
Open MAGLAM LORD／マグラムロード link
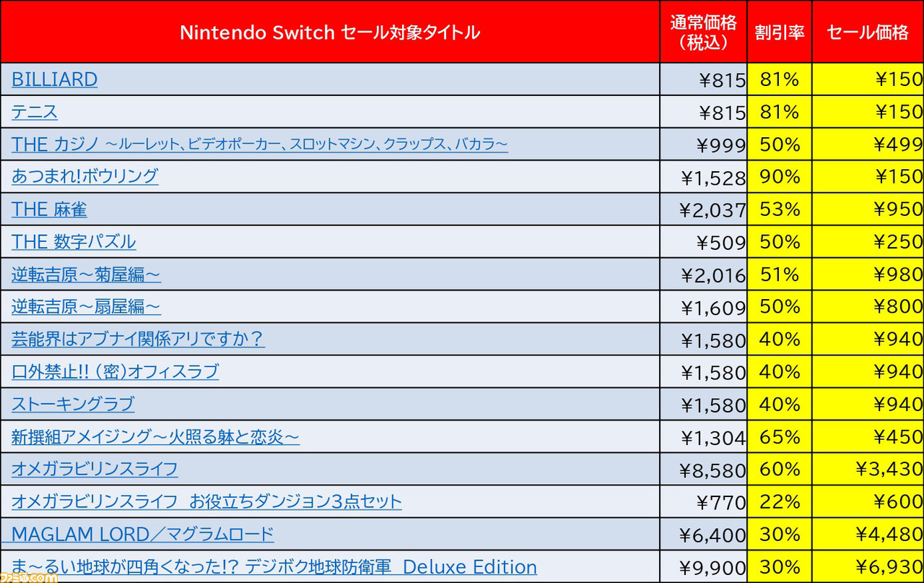point(143,535)
